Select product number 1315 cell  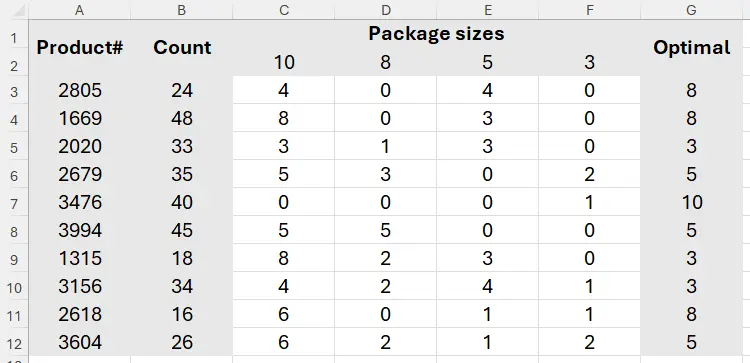click(x=79, y=258)
